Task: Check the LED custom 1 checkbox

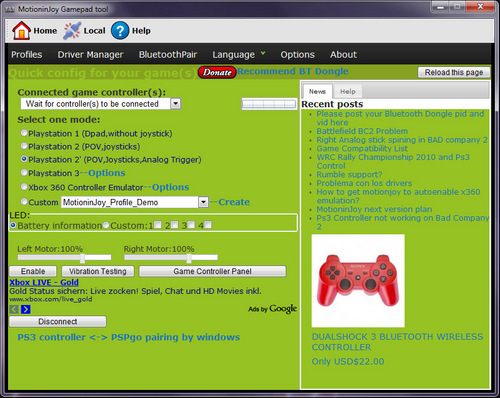Action: tap(158, 225)
